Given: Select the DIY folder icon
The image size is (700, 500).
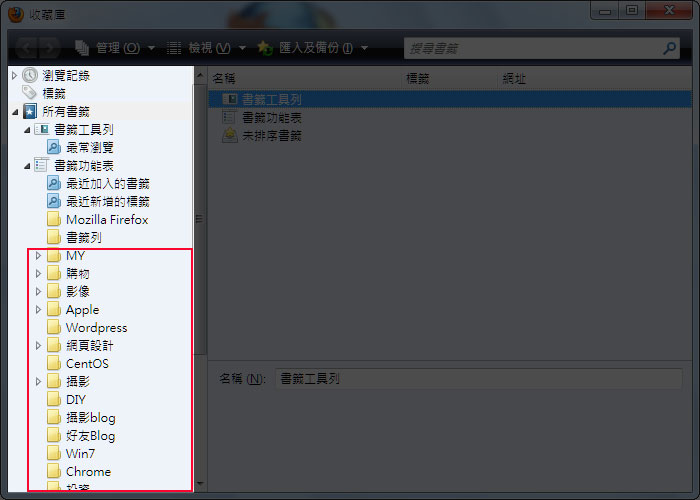Looking at the screenshot, I should 54,400.
